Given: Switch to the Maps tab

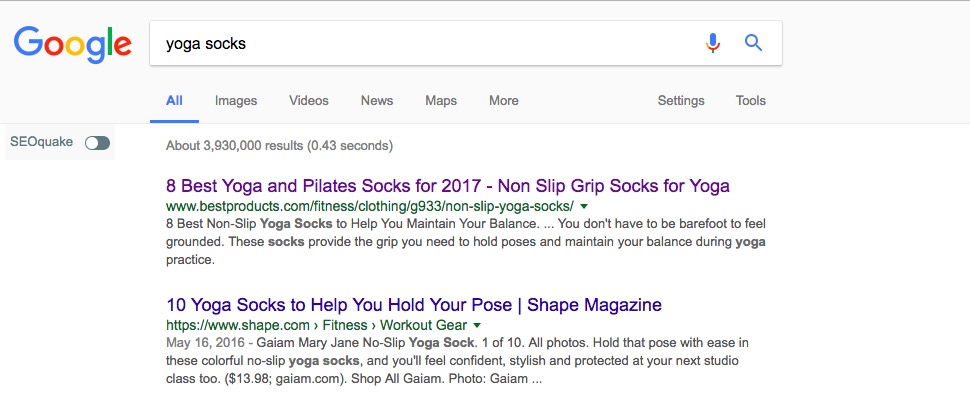Looking at the screenshot, I should click(x=440, y=100).
